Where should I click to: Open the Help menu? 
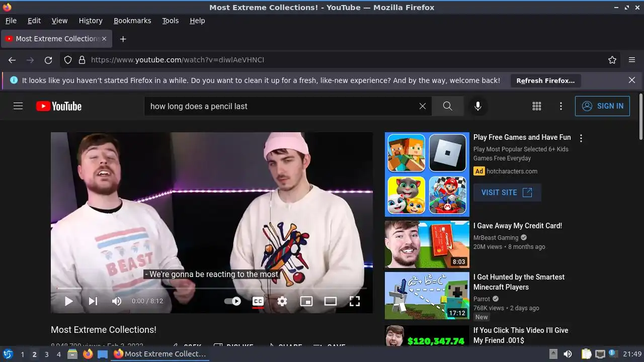197,21
